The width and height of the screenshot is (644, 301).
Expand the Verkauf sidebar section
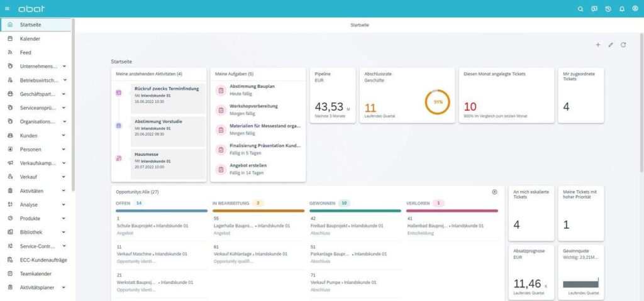pyautogui.click(x=64, y=177)
